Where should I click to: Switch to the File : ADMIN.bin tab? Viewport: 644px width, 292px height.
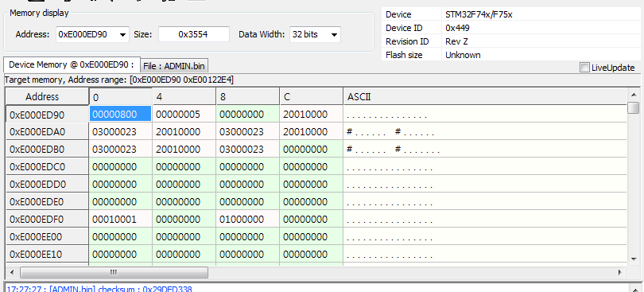coord(174,66)
